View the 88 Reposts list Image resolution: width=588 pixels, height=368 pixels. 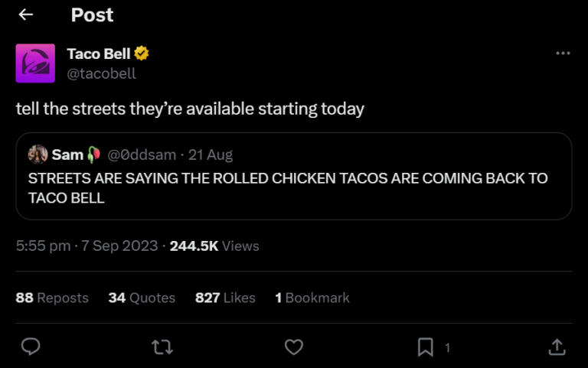(52, 298)
